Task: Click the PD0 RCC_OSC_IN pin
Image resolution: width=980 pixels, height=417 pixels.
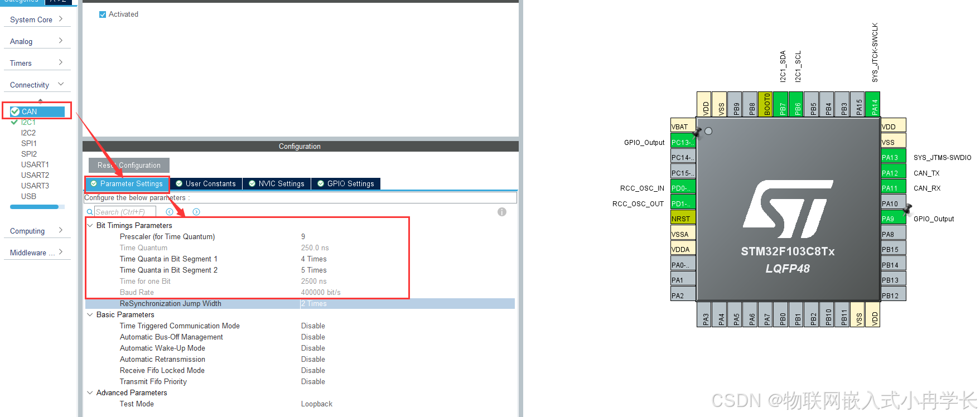Action: point(683,188)
